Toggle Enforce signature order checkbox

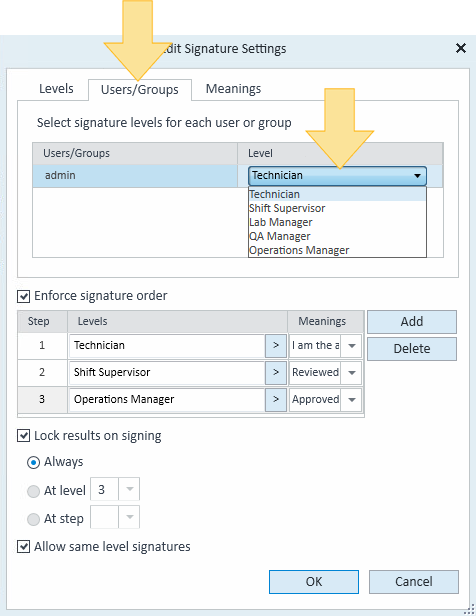pos(24,296)
